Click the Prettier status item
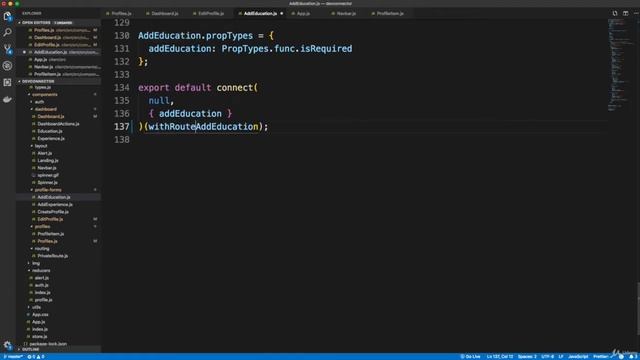The height and width of the screenshot is (360, 640). tap(600, 357)
